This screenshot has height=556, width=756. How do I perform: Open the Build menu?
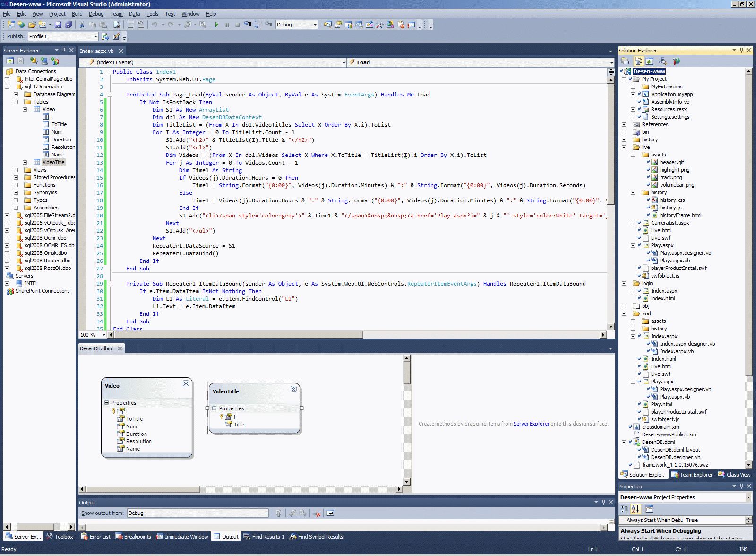tap(77, 14)
